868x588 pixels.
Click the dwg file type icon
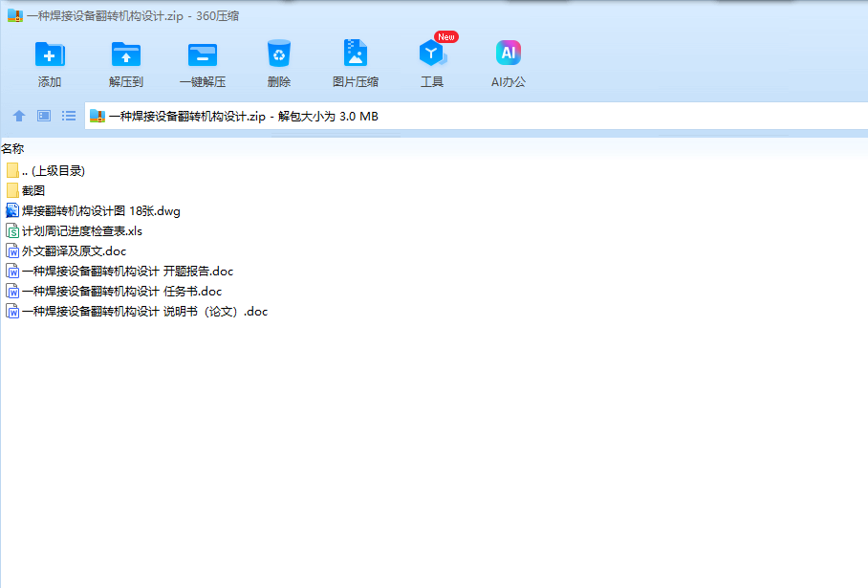tap(12, 211)
